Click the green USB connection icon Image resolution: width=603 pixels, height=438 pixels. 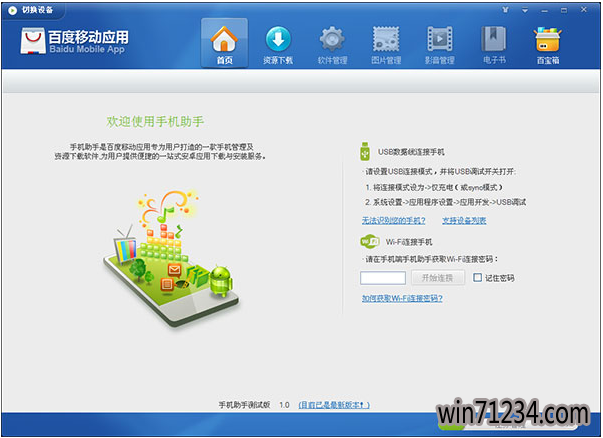365,151
